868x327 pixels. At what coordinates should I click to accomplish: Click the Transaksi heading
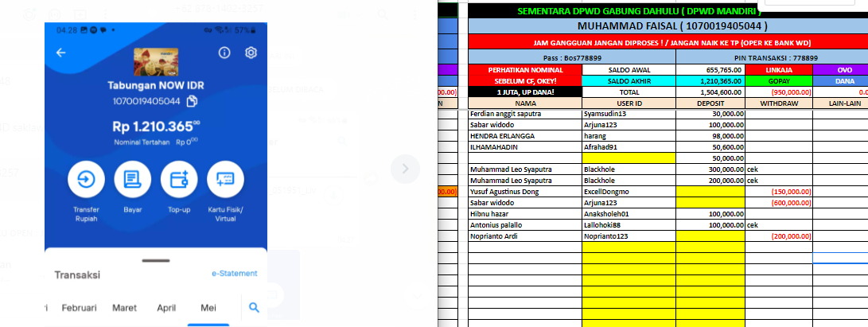(77, 275)
